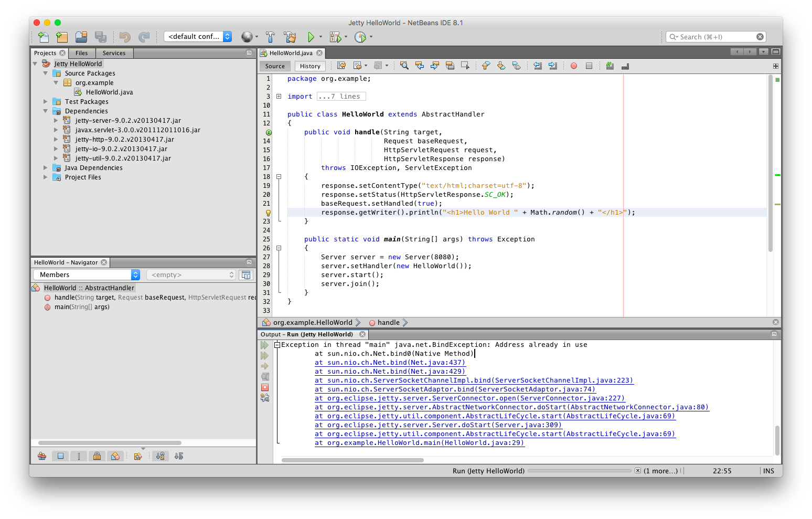812x519 pixels.
Task: Click the New File toolbar icon
Action: pos(44,37)
